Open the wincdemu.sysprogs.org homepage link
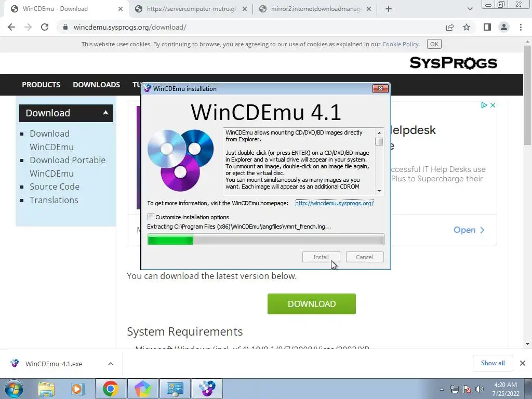 click(335, 203)
